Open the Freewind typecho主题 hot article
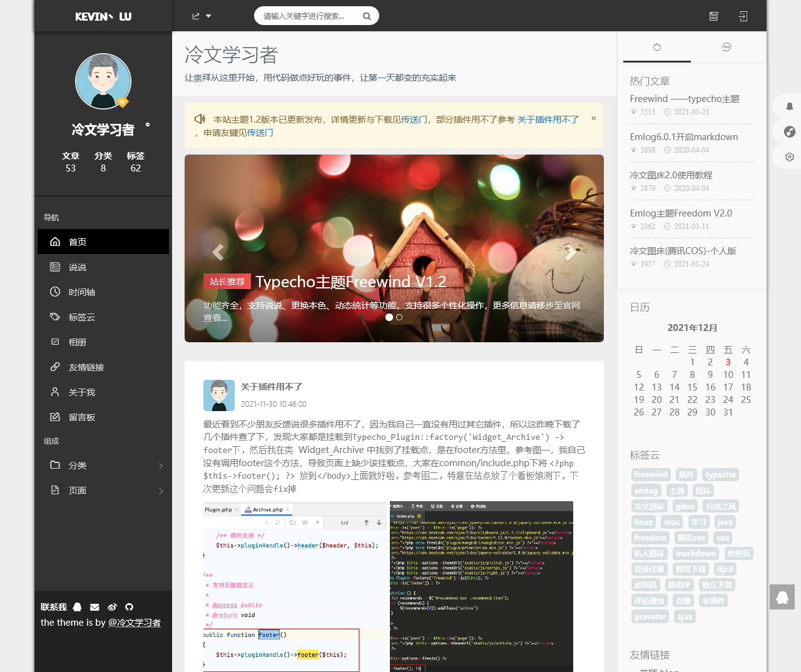 pyautogui.click(x=685, y=99)
